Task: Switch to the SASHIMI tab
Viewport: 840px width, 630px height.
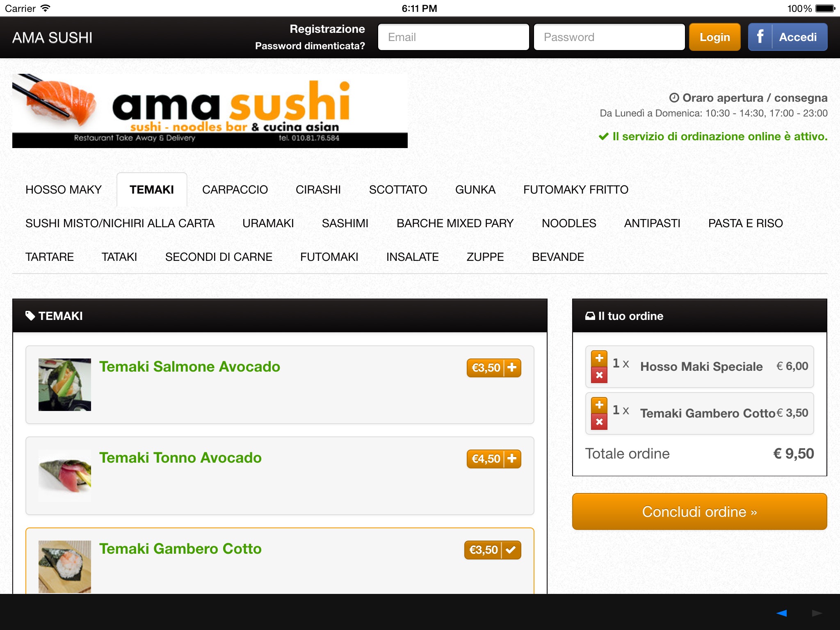Action: coord(345,223)
